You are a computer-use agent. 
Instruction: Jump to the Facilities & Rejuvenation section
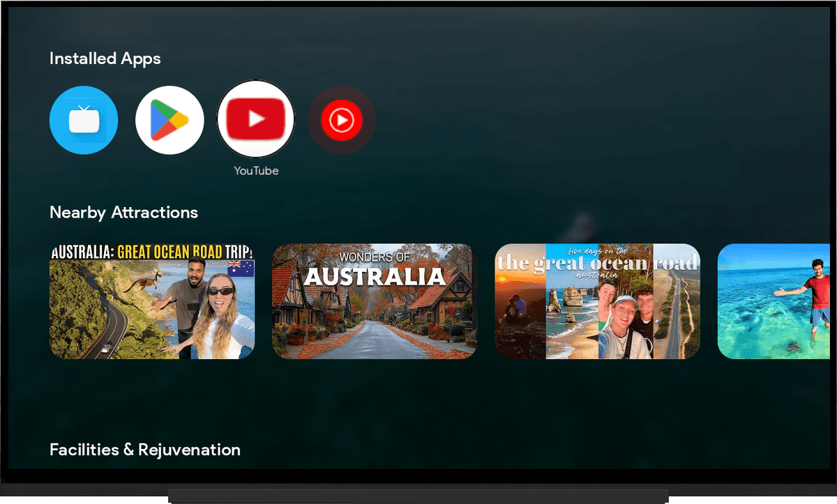click(145, 450)
